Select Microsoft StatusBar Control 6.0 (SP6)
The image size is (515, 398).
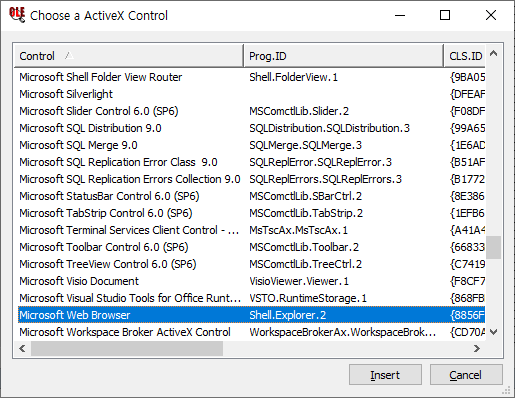[252, 196]
